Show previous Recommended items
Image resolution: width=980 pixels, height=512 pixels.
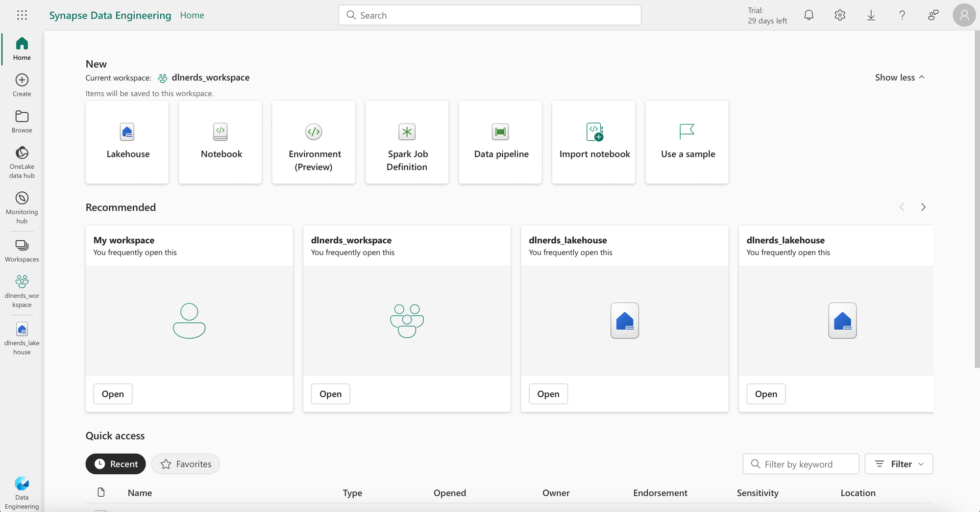coord(902,207)
